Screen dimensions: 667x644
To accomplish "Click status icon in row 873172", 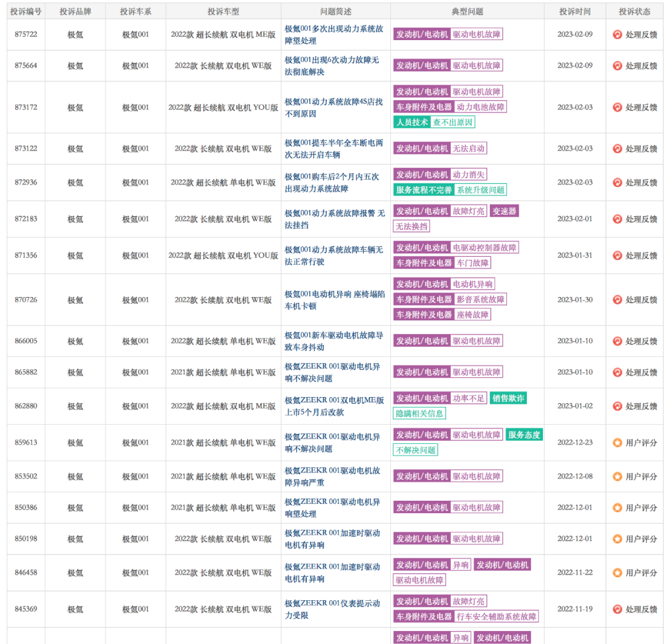I will 617,107.
